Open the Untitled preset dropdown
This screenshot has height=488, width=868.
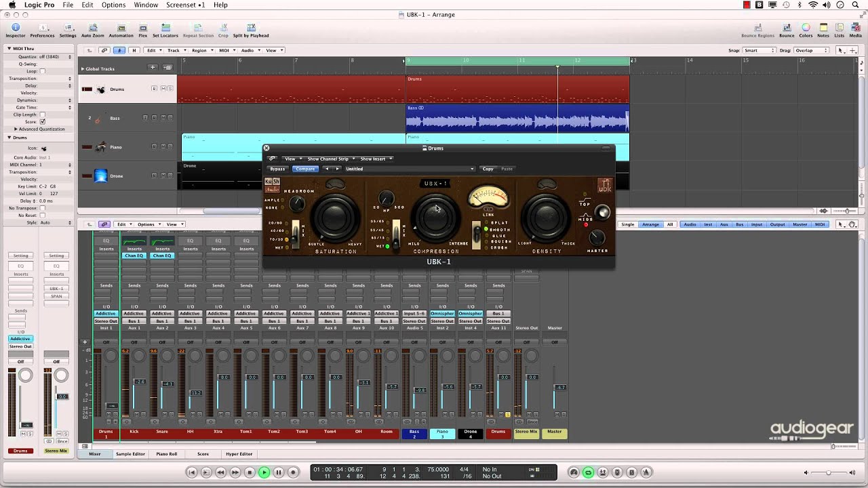(x=409, y=169)
